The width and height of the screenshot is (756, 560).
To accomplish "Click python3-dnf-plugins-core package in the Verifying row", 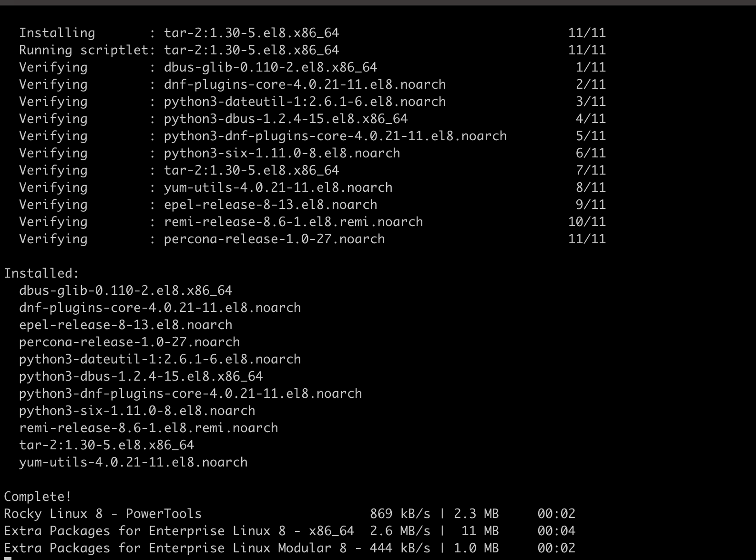I will coord(335,136).
